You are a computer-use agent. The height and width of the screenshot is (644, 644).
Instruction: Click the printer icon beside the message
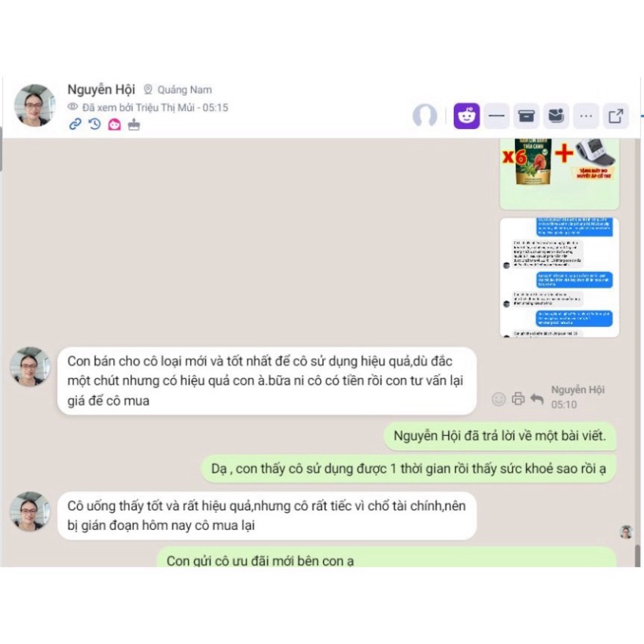(518, 399)
